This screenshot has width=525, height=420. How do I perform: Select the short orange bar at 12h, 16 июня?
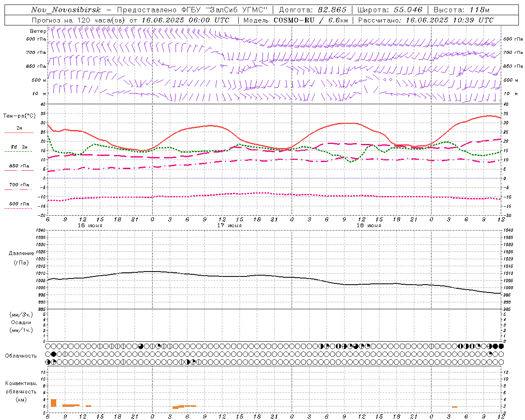(88, 406)
